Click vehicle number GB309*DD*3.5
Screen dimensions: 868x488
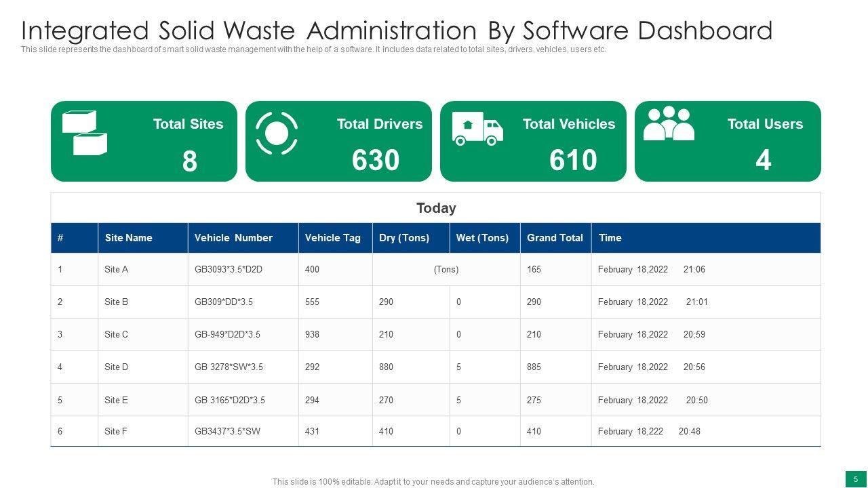(223, 302)
